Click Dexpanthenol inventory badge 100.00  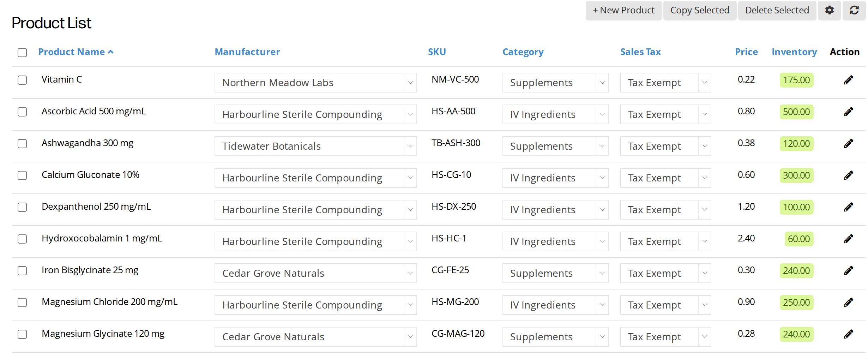point(796,207)
